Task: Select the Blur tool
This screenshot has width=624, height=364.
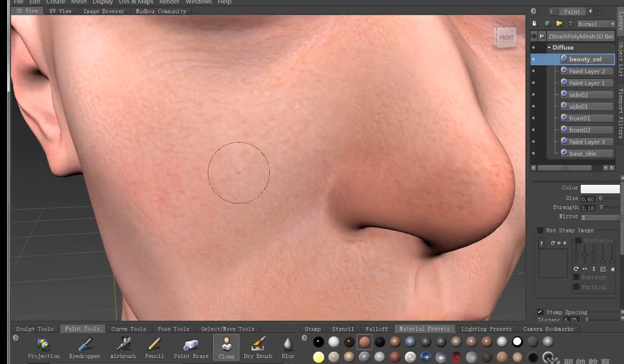Action: point(288,346)
